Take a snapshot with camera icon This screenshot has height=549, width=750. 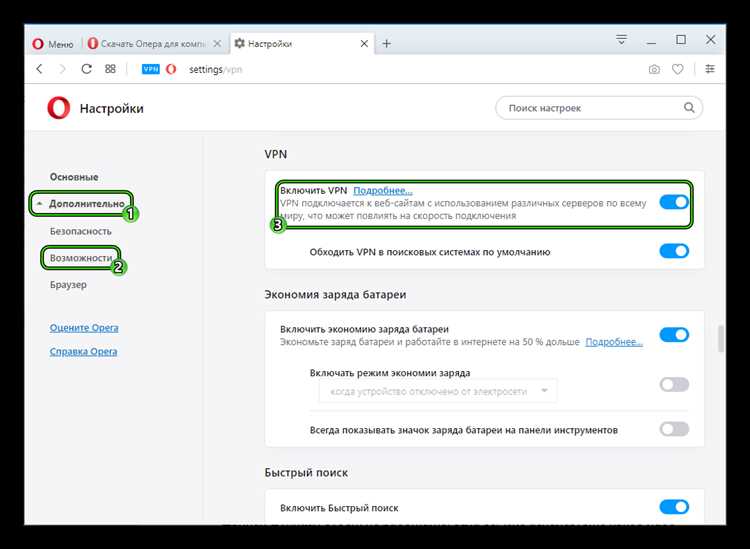[654, 69]
